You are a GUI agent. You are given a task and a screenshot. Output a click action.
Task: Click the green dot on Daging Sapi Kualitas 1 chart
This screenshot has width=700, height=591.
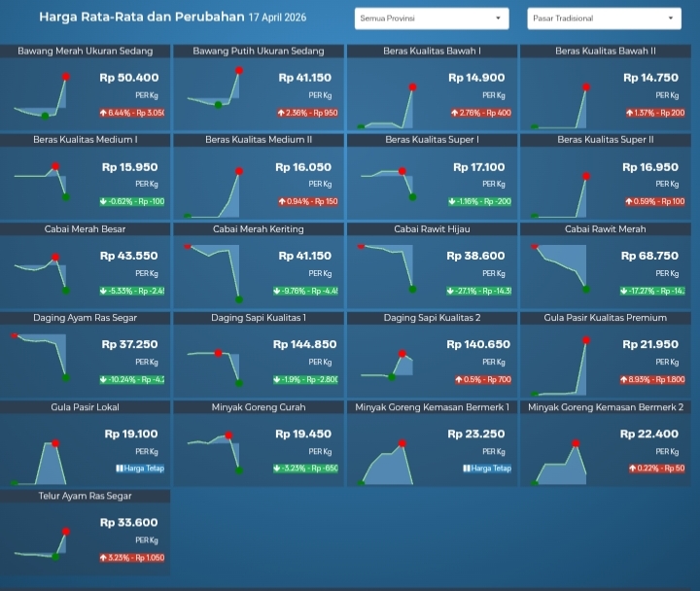pyautogui.click(x=239, y=382)
